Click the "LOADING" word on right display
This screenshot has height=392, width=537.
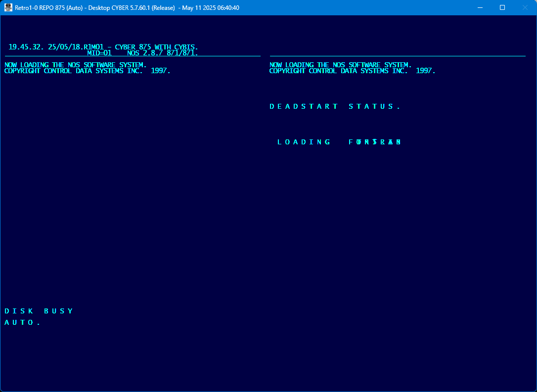point(304,142)
